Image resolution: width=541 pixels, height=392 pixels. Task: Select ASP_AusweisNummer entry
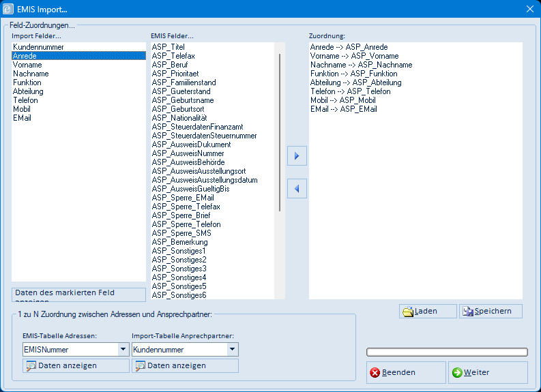[213, 153]
